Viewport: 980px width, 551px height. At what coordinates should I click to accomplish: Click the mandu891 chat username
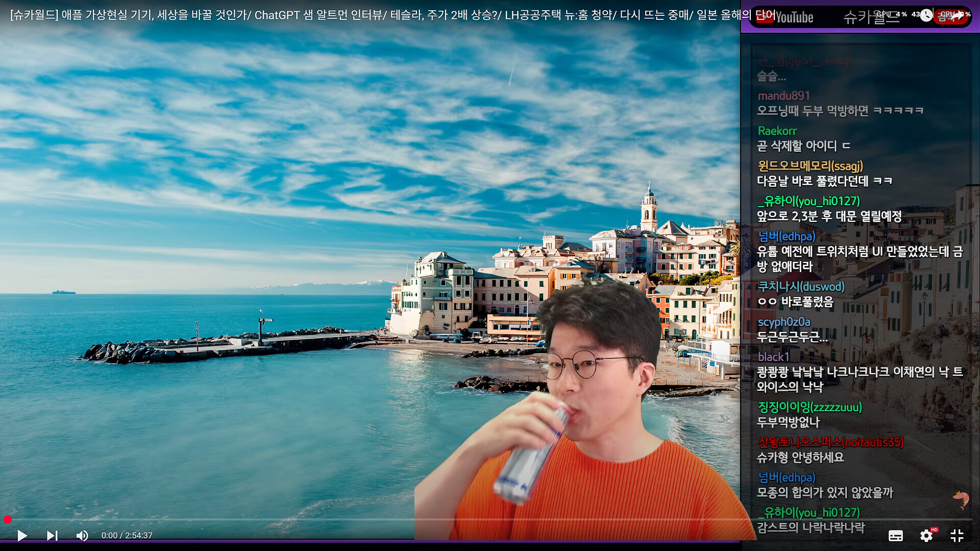784,96
